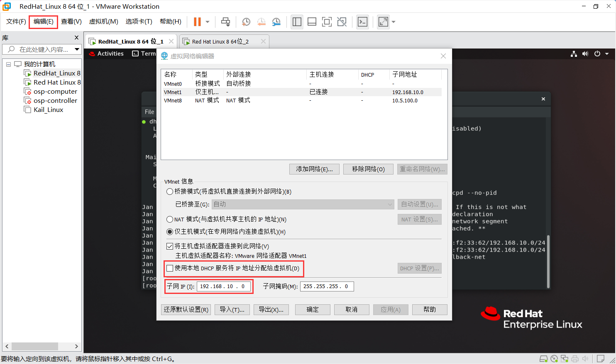Screen dimensions: 616x364
Task: Open the 编辑 menu
Action: (43, 22)
